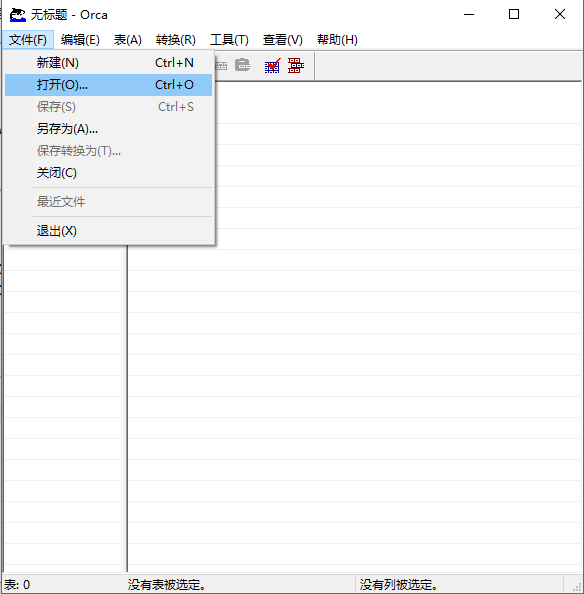
Task: Choose 新建(N) from the file menu
Action: (x=108, y=63)
